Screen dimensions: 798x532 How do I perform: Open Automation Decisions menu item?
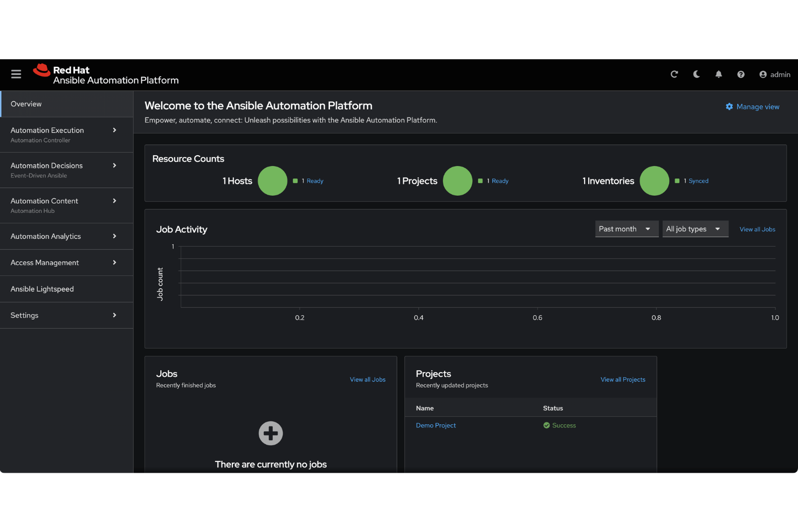[67, 170]
